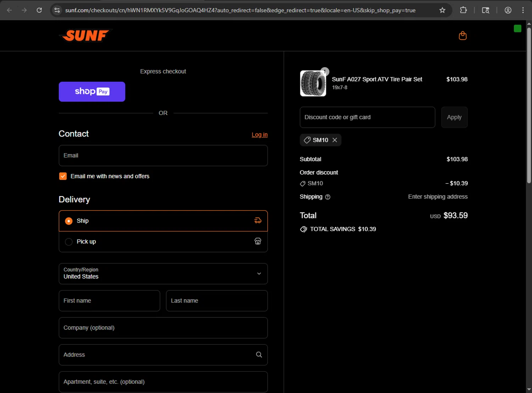Click the ATV tire product thumbnail

pos(313,83)
